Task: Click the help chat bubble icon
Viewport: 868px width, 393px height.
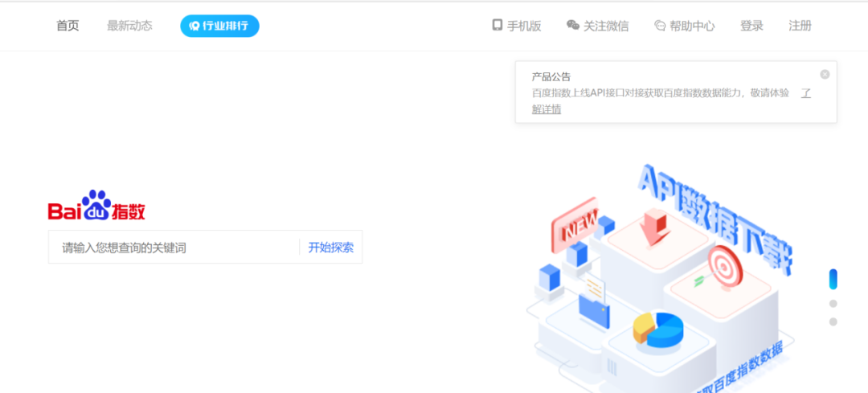Action: point(659,26)
